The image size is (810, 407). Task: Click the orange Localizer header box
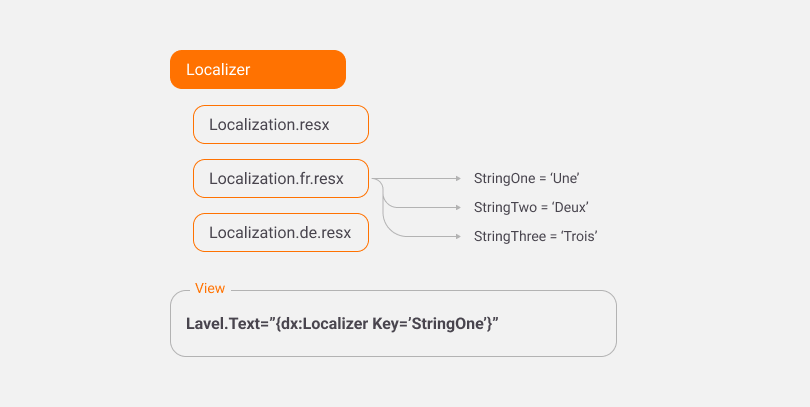pyautogui.click(x=258, y=70)
